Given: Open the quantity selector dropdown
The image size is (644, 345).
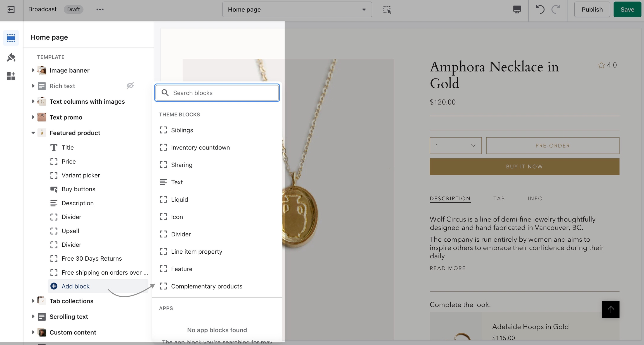Looking at the screenshot, I should coord(455,146).
